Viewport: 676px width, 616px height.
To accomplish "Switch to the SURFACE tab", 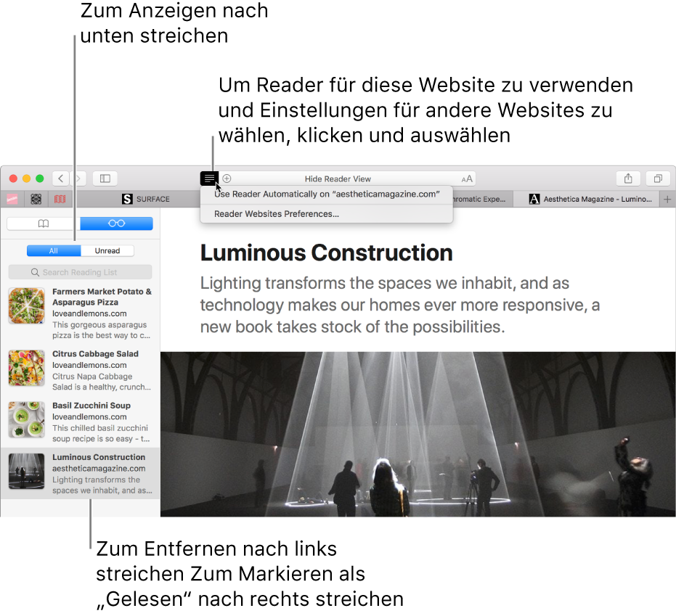I will coord(146,199).
